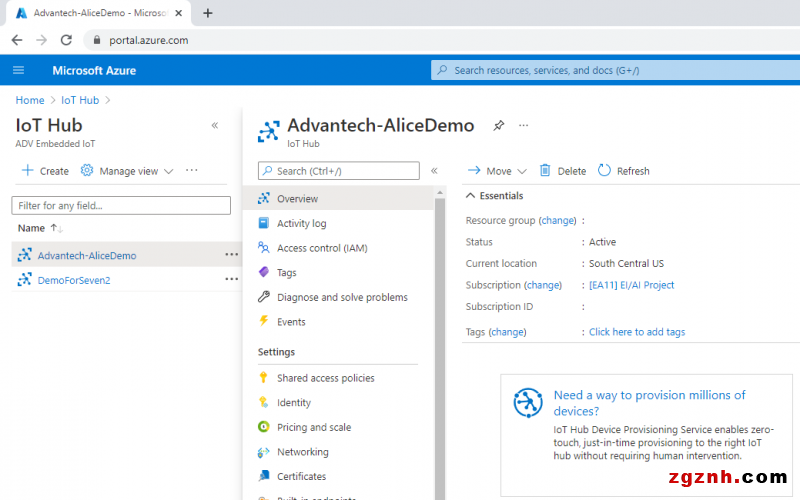The image size is (800, 500).
Task: Open the ellipsis menu for DemoForSeven2 row
Action: click(232, 279)
